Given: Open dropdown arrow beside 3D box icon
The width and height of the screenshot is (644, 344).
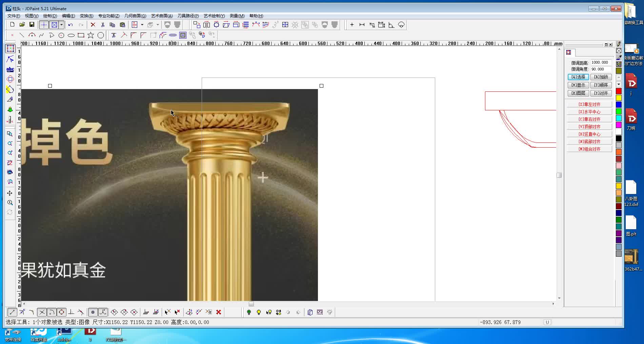Looking at the screenshot, I should [158, 25].
